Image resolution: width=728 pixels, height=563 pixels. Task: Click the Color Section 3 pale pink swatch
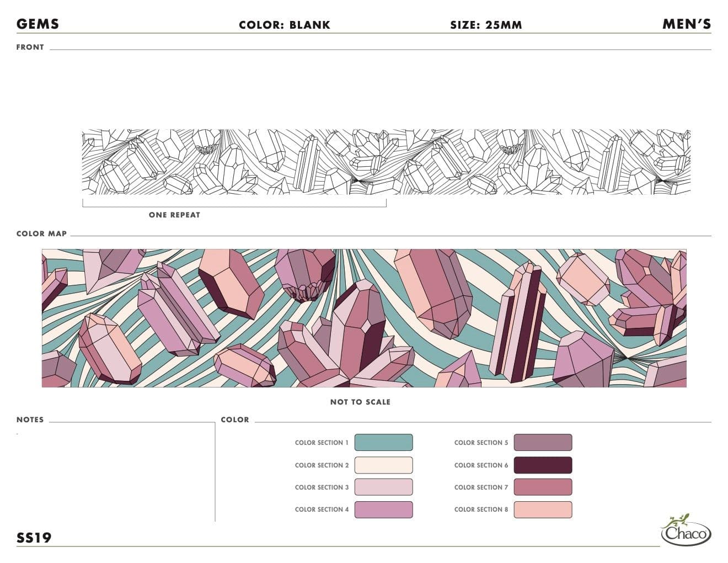pyautogui.click(x=383, y=487)
